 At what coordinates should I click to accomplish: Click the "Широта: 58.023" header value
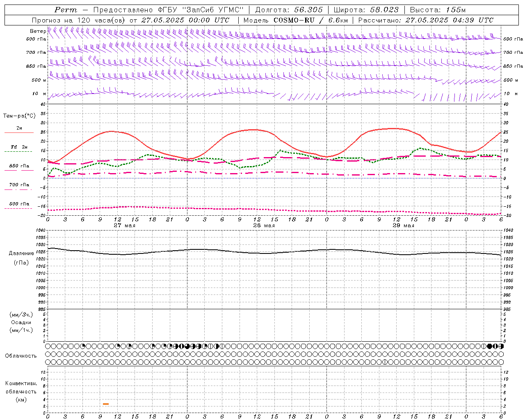pos(366,10)
